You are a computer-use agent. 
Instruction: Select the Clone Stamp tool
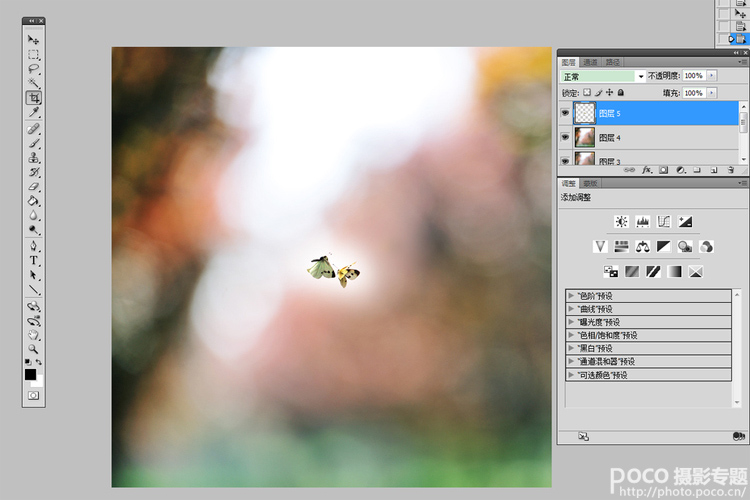(x=33, y=157)
